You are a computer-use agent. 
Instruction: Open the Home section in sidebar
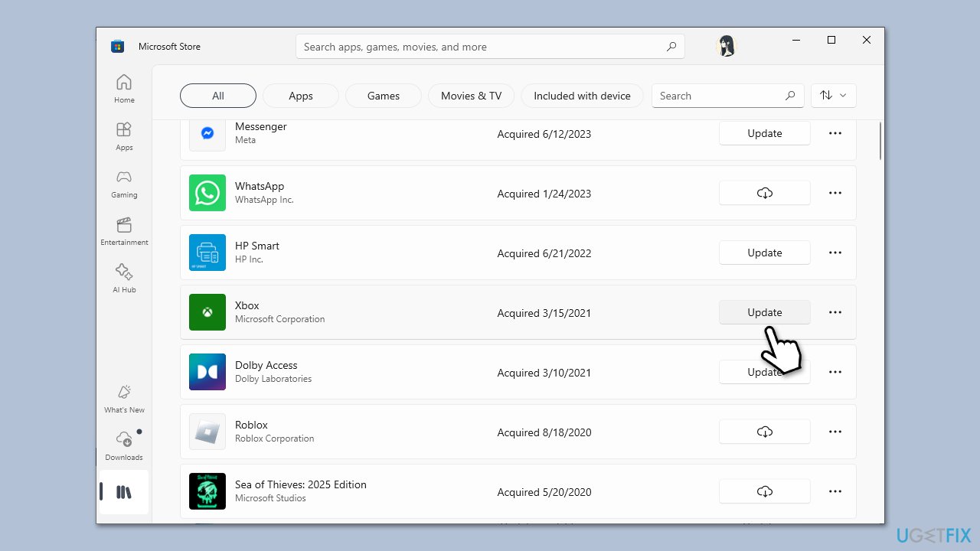tap(123, 87)
